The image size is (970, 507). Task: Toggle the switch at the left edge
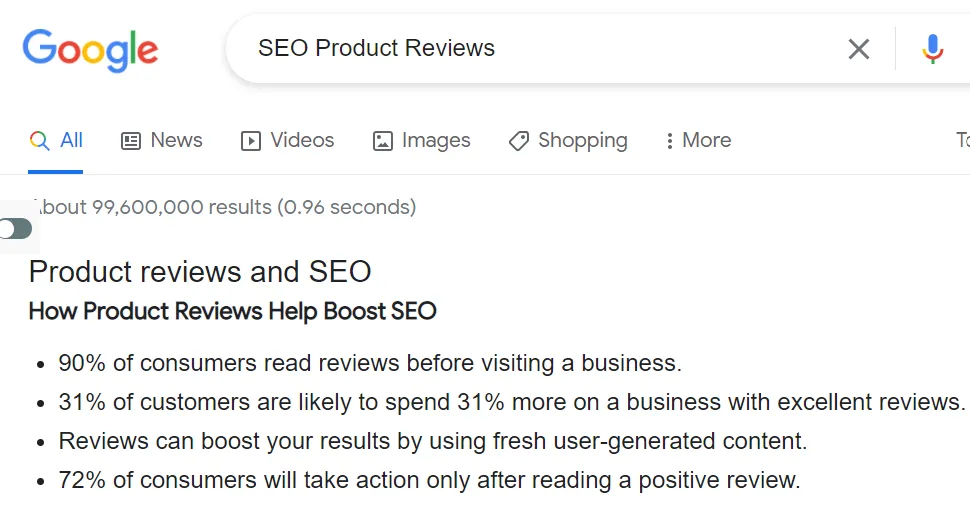16,229
